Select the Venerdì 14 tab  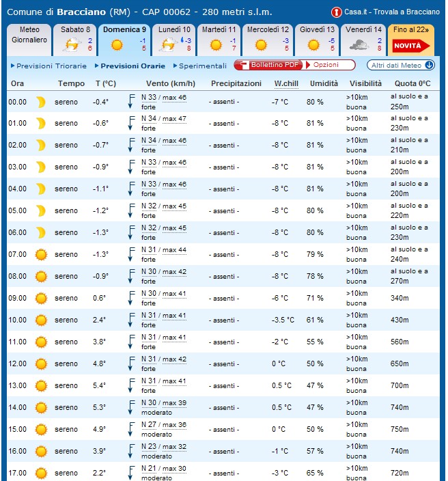(x=363, y=40)
